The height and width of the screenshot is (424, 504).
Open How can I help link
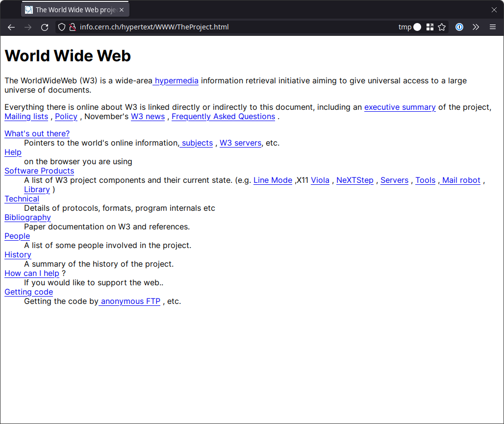32,274
